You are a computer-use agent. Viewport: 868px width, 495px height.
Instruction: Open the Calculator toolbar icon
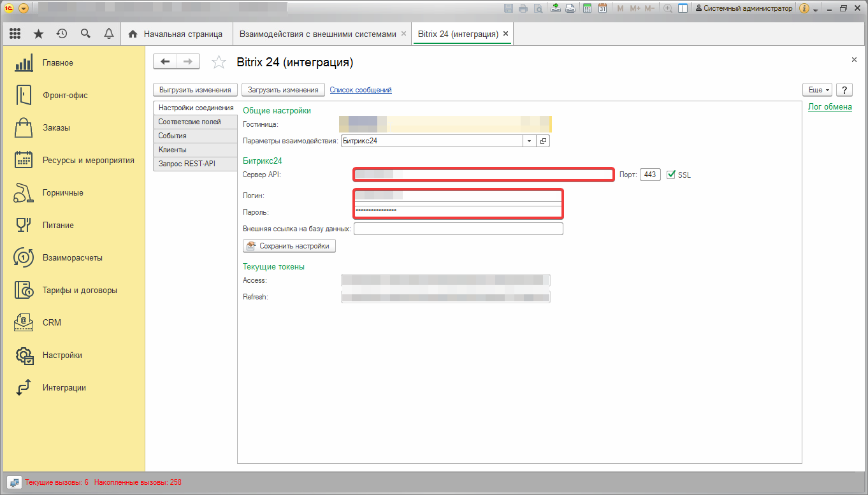[587, 8]
